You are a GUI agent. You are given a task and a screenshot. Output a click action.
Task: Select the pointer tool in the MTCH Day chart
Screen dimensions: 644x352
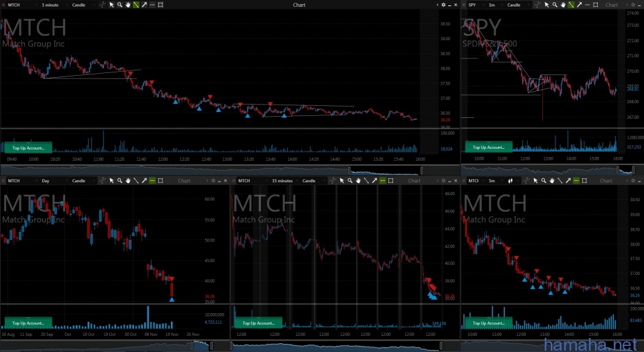111,180
